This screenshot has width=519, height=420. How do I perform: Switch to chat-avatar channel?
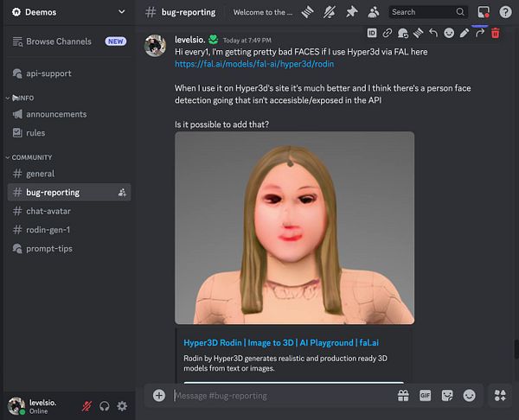69,211
